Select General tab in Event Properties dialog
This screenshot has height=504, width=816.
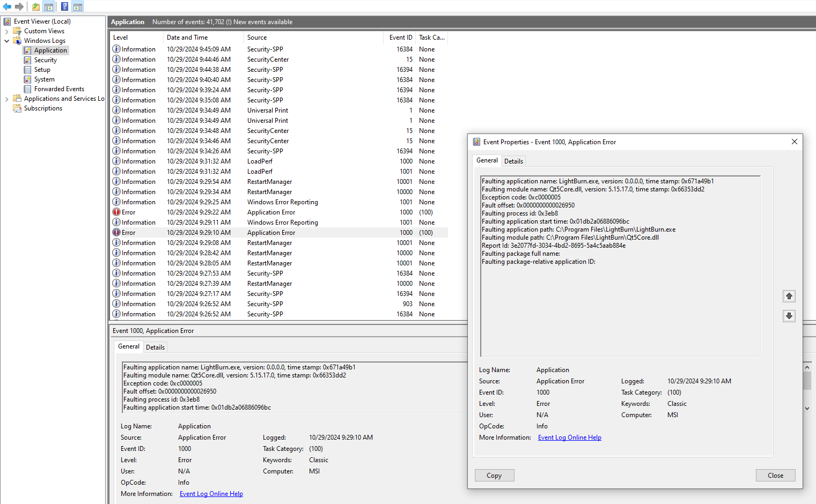[x=487, y=160]
